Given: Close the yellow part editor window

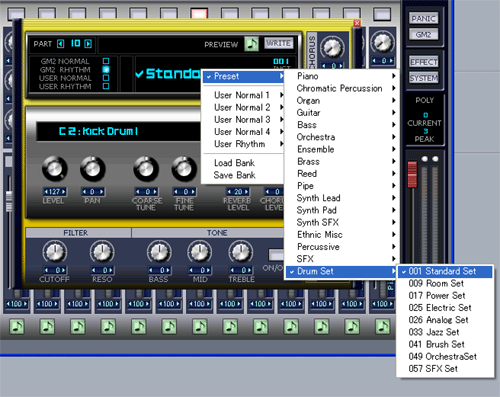Looking at the screenshot, I should click(357, 23).
